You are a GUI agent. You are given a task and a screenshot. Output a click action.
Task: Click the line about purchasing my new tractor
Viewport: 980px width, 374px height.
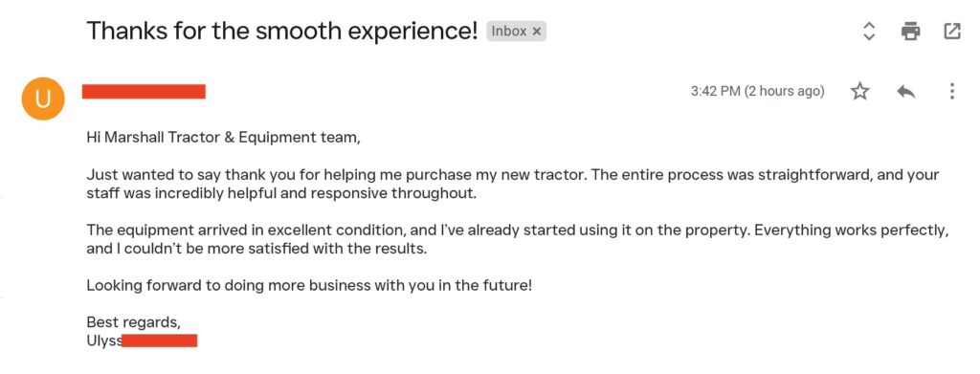(x=513, y=175)
